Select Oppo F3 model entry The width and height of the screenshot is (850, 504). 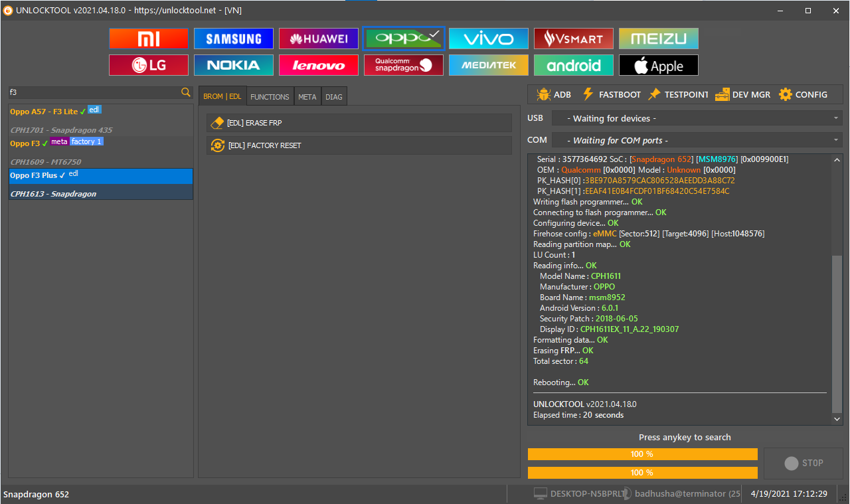coord(25,143)
